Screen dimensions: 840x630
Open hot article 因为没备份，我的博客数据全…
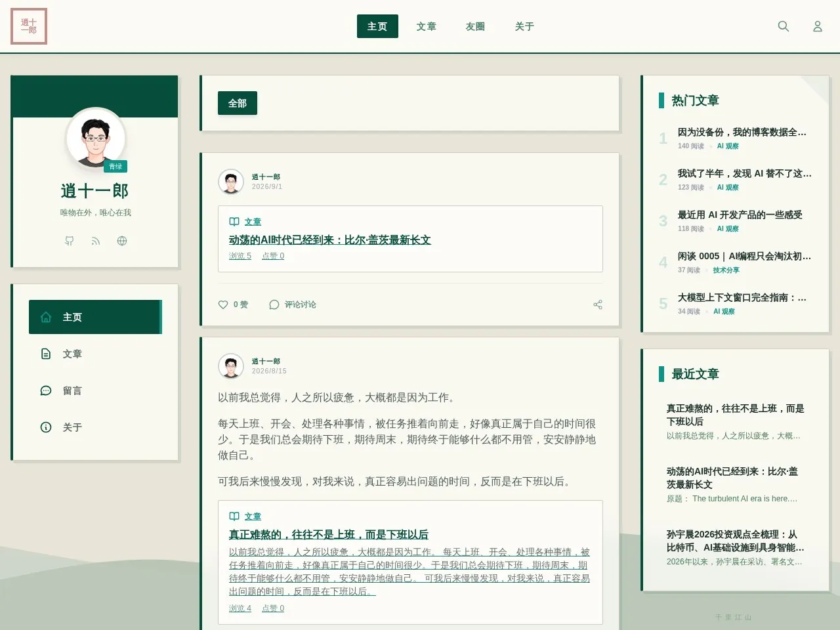(742, 132)
